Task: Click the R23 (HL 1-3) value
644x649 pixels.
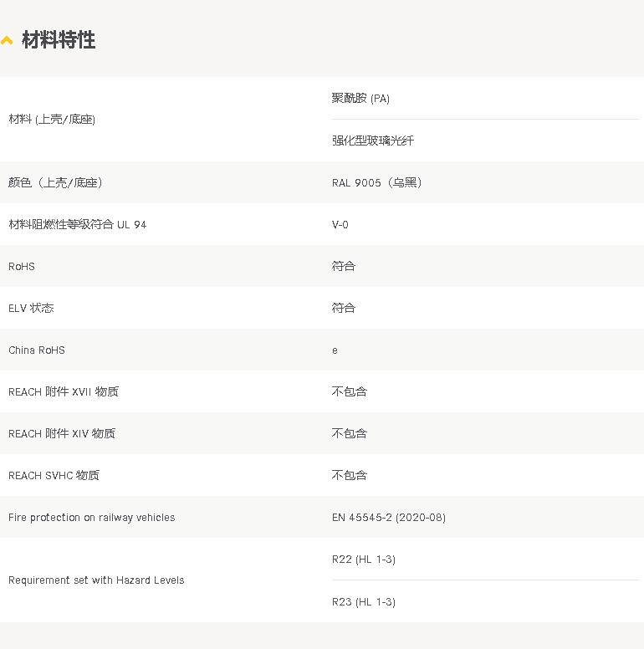Action: [x=364, y=602]
